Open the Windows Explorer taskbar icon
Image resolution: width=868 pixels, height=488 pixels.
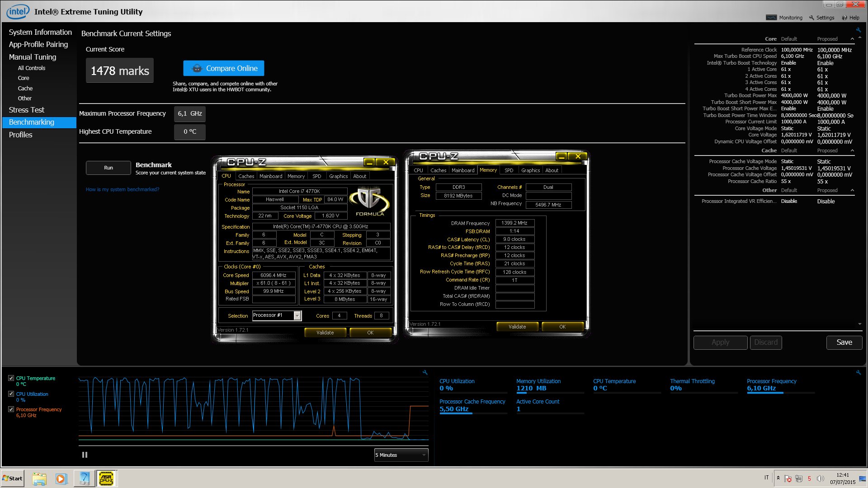[x=39, y=479]
